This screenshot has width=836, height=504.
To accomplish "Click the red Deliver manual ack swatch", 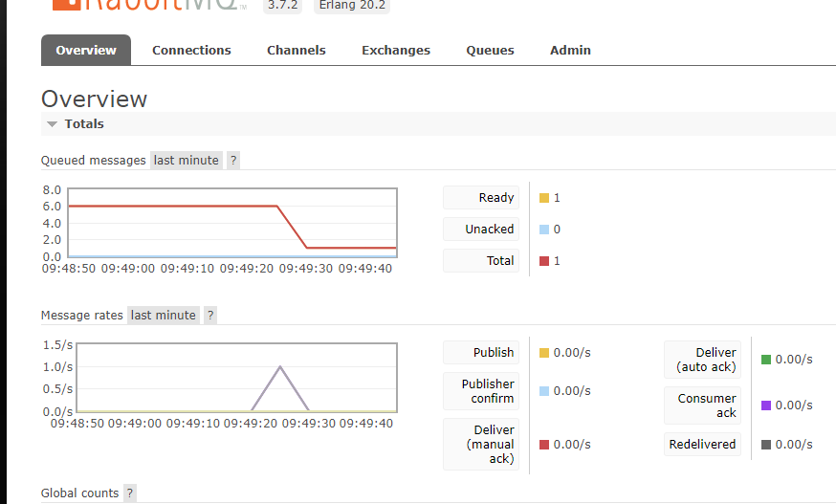I will pyautogui.click(x=544, y=445).
